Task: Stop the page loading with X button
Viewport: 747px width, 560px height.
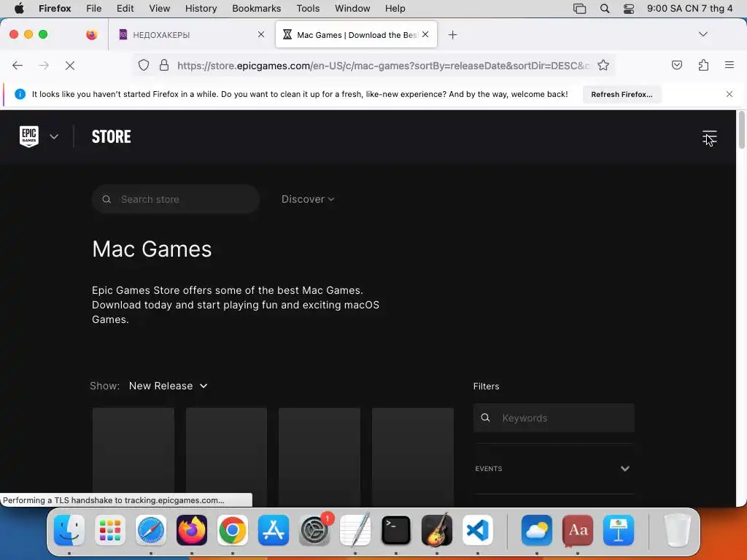Action: [x=70, y=65]
